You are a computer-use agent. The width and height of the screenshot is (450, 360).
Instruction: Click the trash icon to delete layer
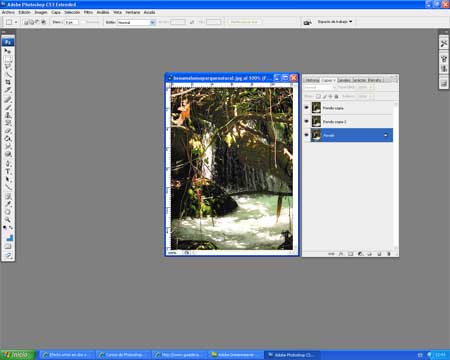389,254
